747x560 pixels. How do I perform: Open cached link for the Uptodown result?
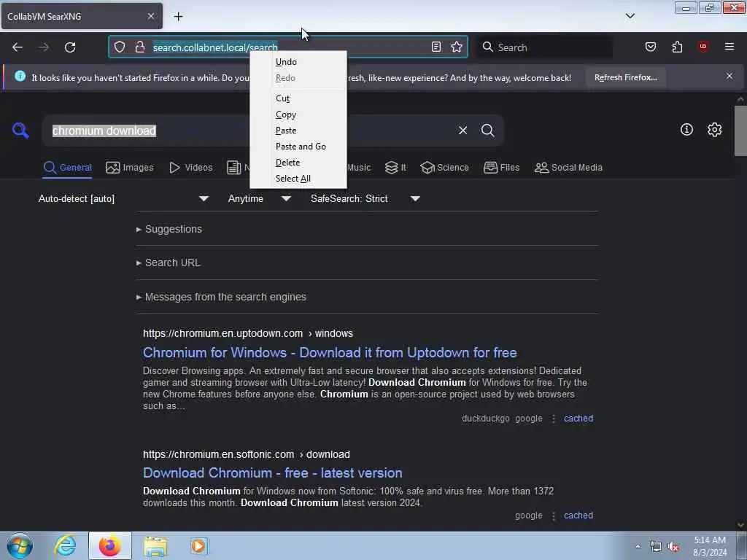point(578,418)
